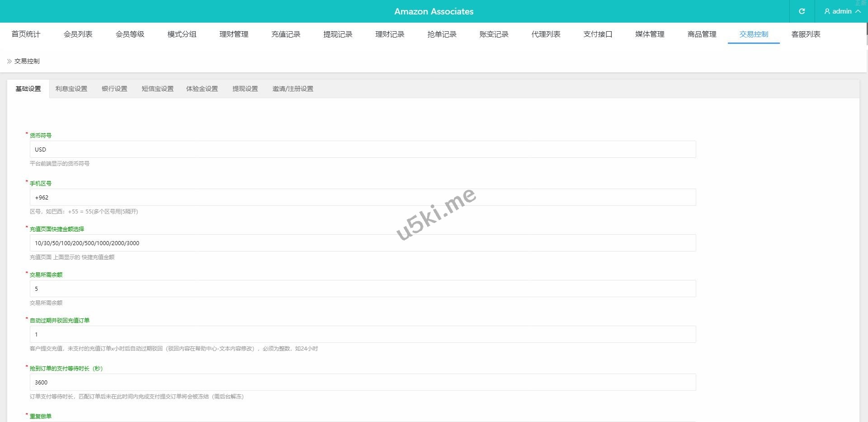Switch to the 利息宝设置 tab
The image size is (868, 422).
tap(71, 89)
